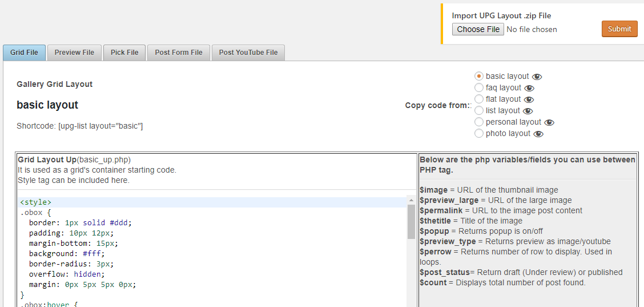
Task: Select the flat layout radio button
Action: tap(479, 99)
